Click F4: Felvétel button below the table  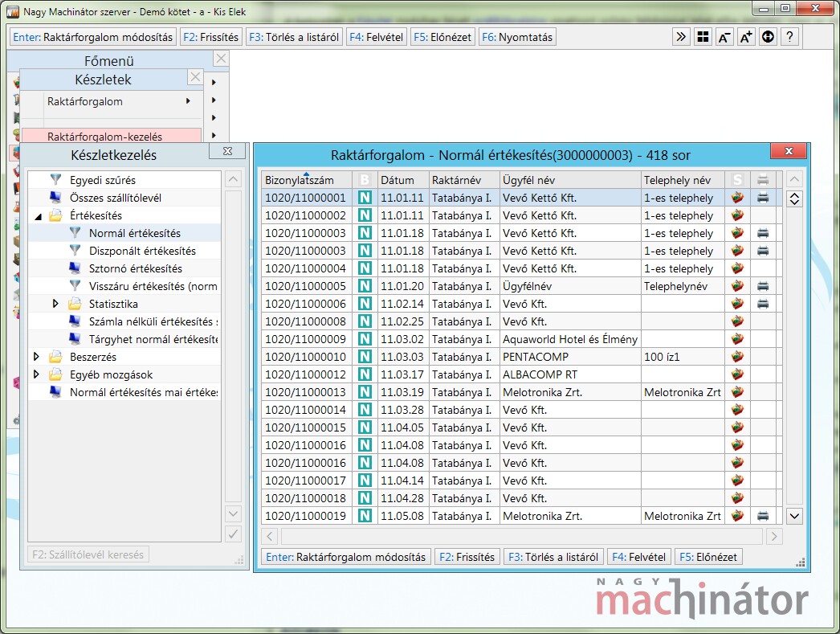tap(639, 557)
